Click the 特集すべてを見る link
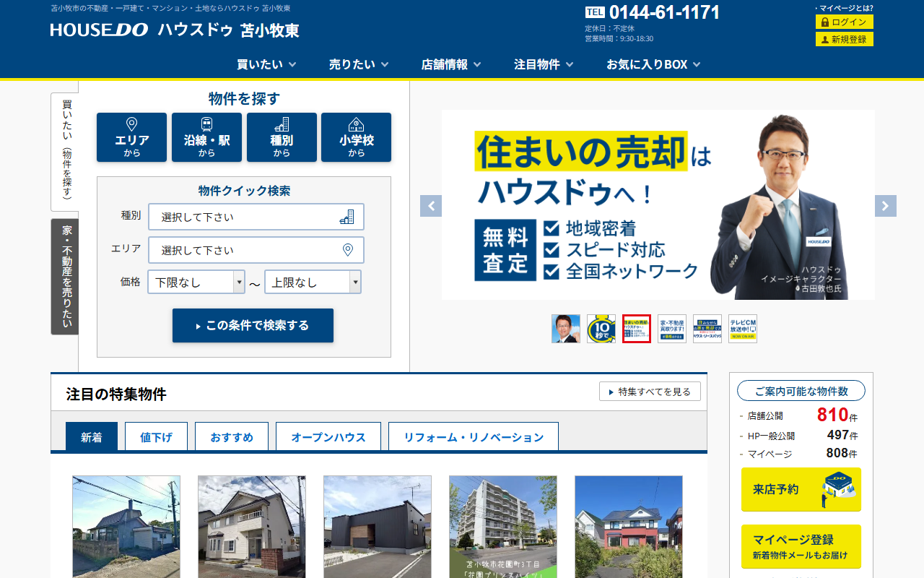 [650, 392]
